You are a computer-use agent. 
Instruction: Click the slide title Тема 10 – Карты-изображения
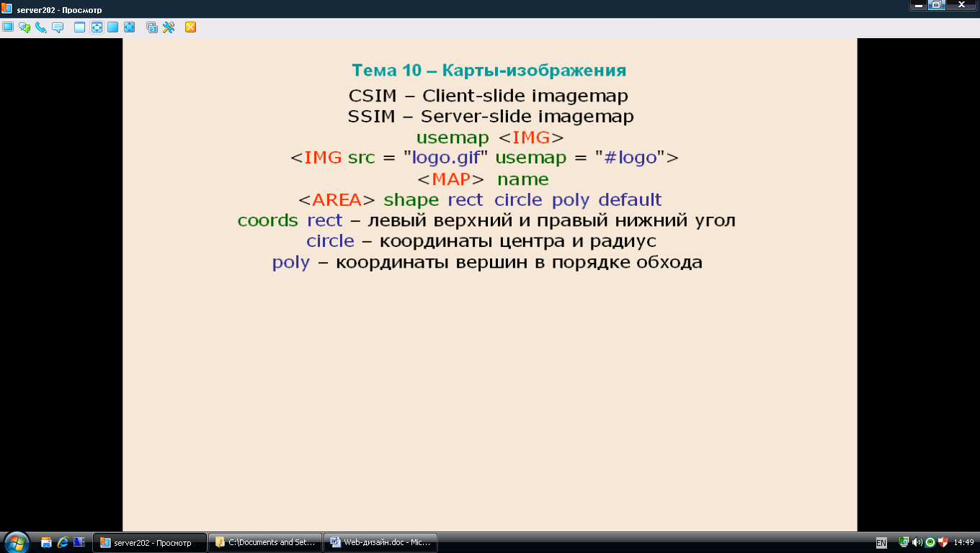(x=489, y=71)
